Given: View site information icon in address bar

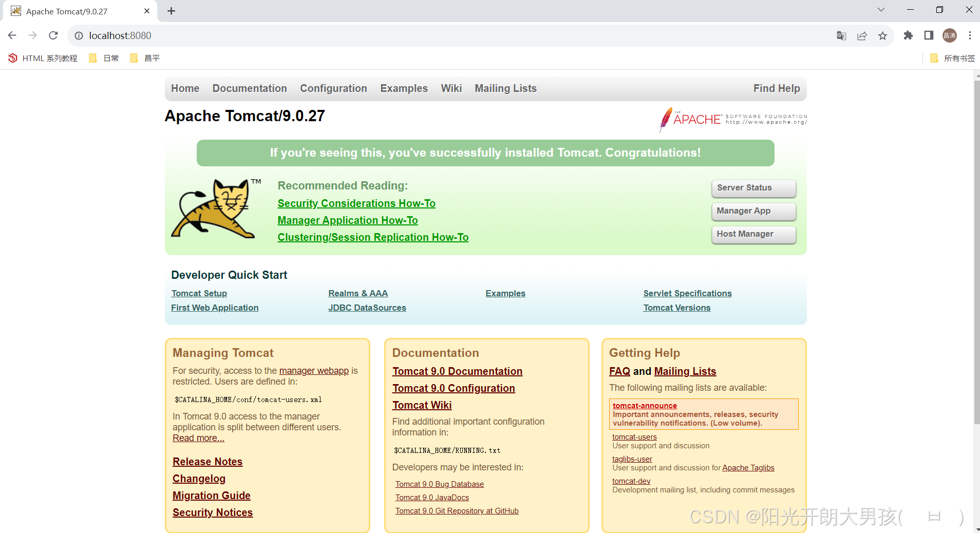Looking at the screenshot, I should click(x=79, y=35).
